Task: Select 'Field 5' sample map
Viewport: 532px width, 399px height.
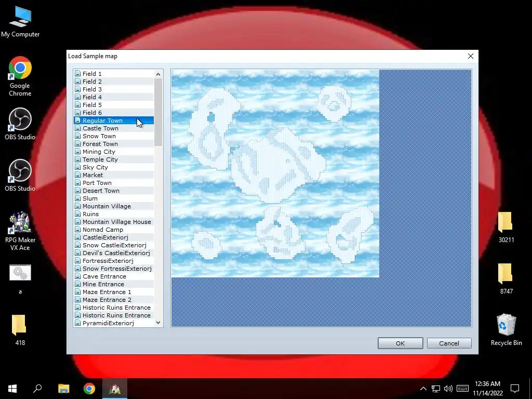Action: tap(114, 105)
